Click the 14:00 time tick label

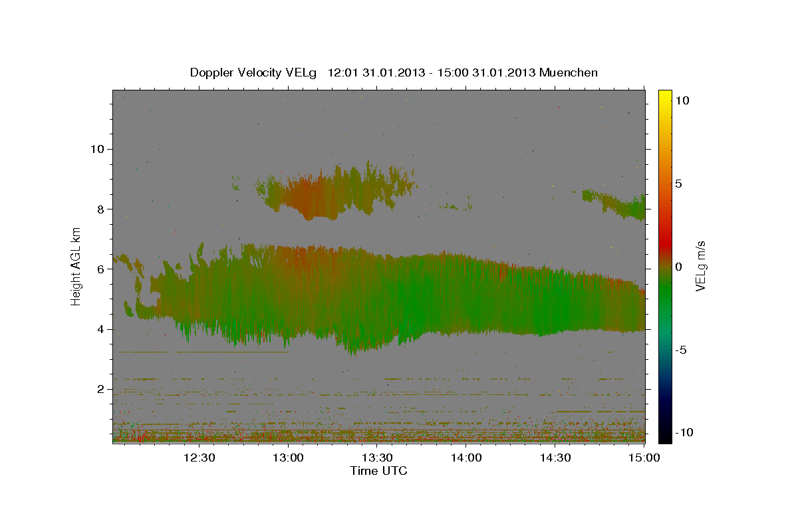click(x=466, y=458)
